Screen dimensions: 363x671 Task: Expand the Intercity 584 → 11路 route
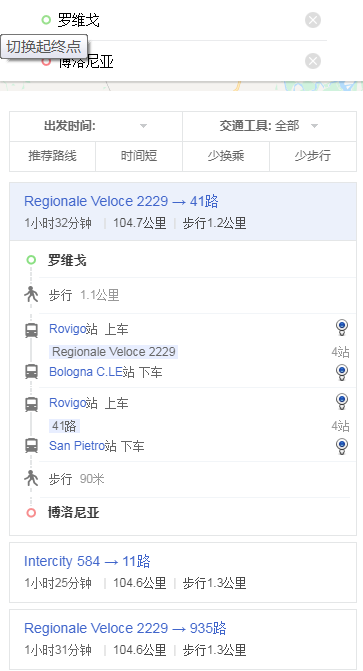183,572
